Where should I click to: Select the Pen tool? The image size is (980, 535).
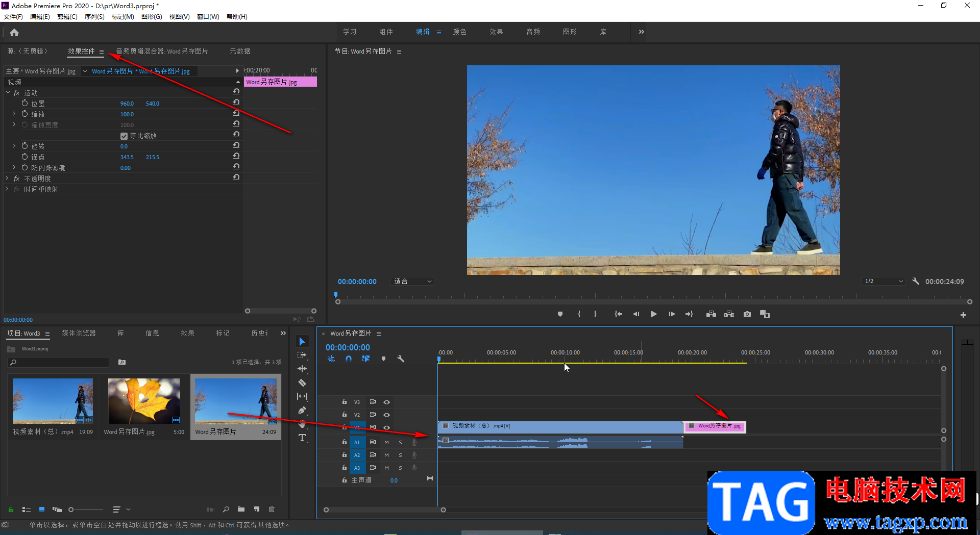tap(302, 410)
